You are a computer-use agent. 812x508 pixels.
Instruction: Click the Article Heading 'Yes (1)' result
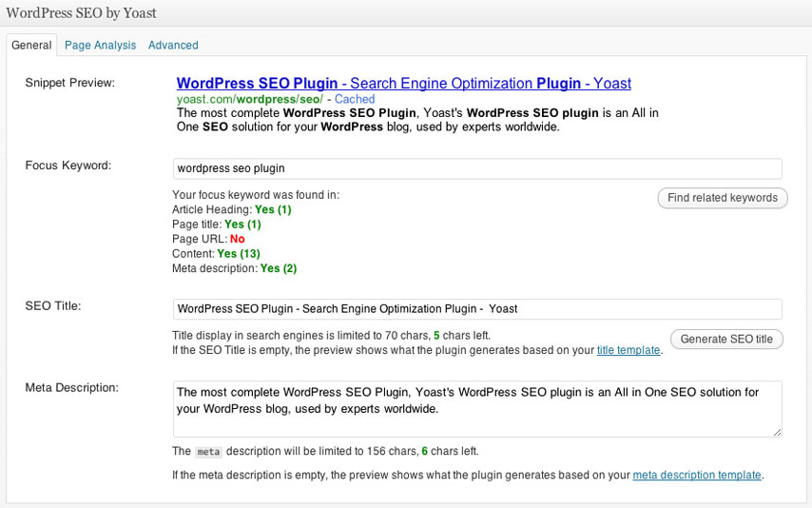[273, 209]
